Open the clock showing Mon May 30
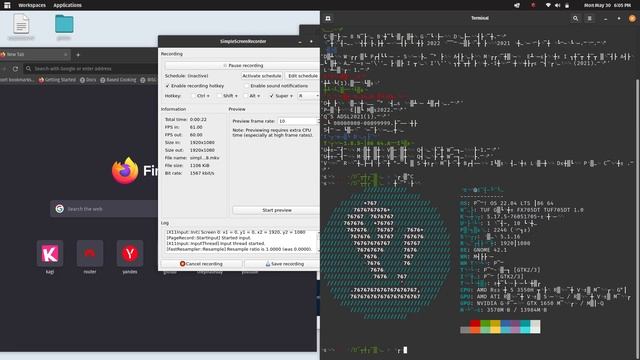 pyautogui.click(x=607, y=5)
